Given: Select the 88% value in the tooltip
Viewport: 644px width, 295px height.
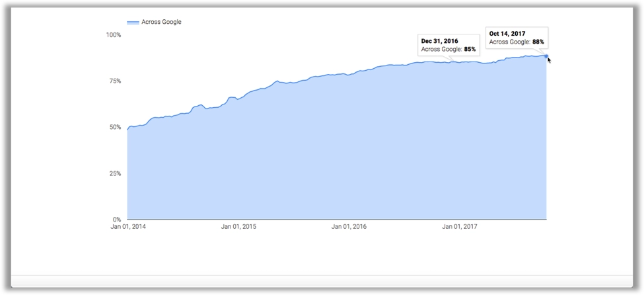Looking at the screenshot, I should [538, 42].
